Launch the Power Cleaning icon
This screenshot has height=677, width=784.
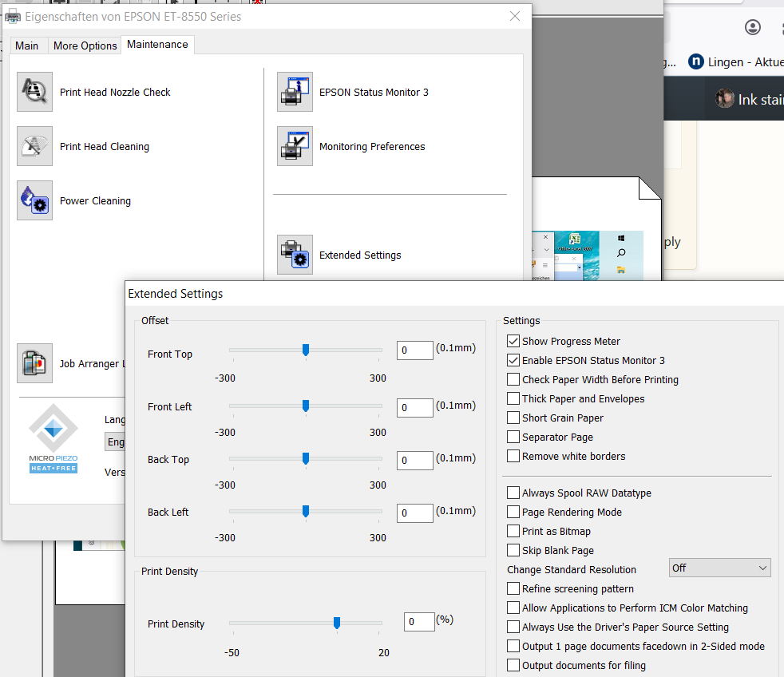34,200
